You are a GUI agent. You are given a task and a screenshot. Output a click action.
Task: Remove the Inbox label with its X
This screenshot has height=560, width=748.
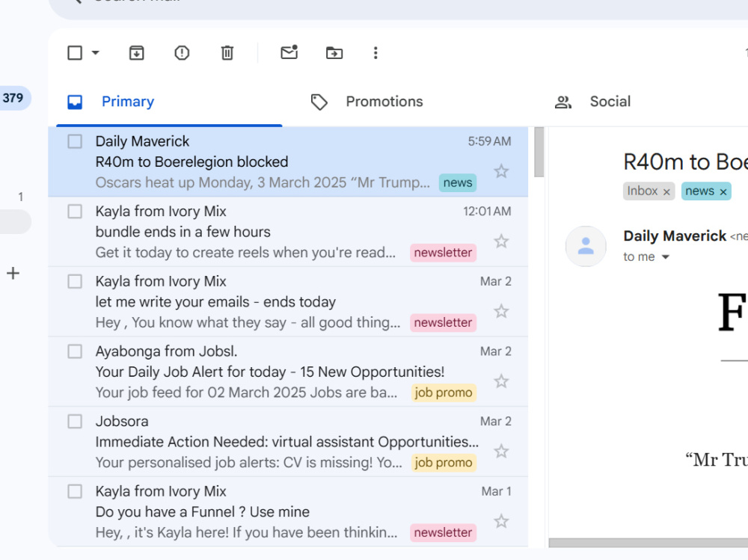pos(666,191)
